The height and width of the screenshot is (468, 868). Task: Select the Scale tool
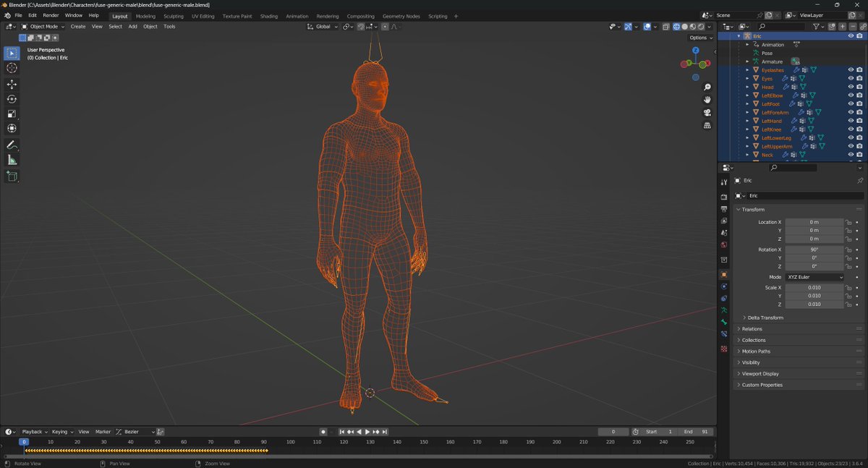tap(12, 114)
